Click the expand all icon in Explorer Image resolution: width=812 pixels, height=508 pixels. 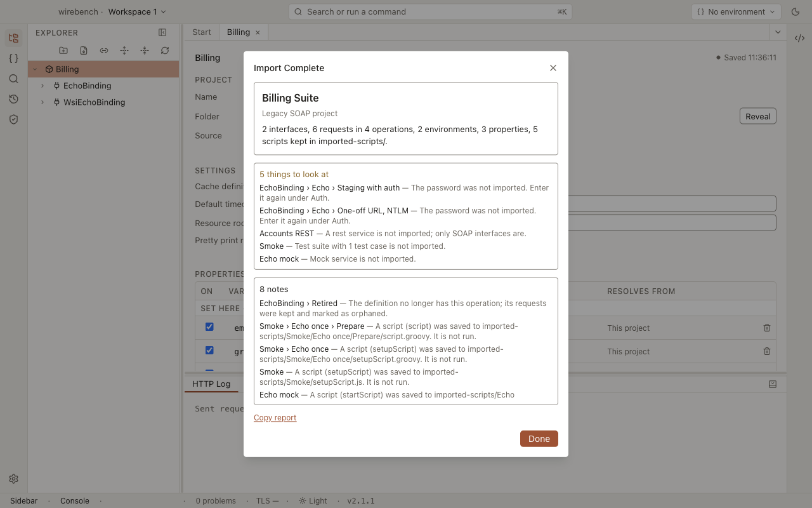coord(124,50)
